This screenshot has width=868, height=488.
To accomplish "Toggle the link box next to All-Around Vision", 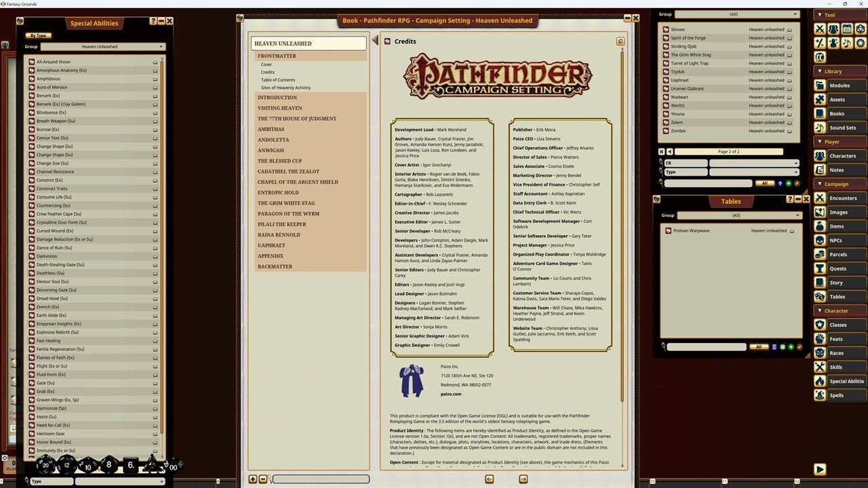I will point(155,61).
